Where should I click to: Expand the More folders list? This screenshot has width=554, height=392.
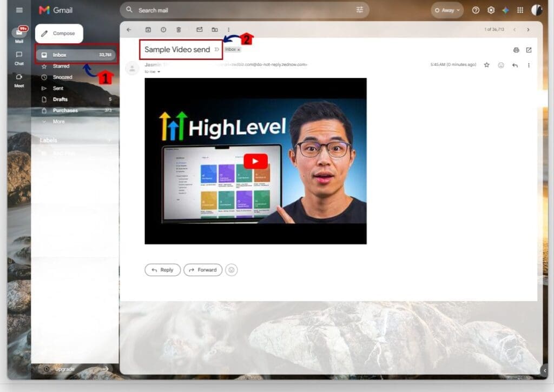click(58, 122)
